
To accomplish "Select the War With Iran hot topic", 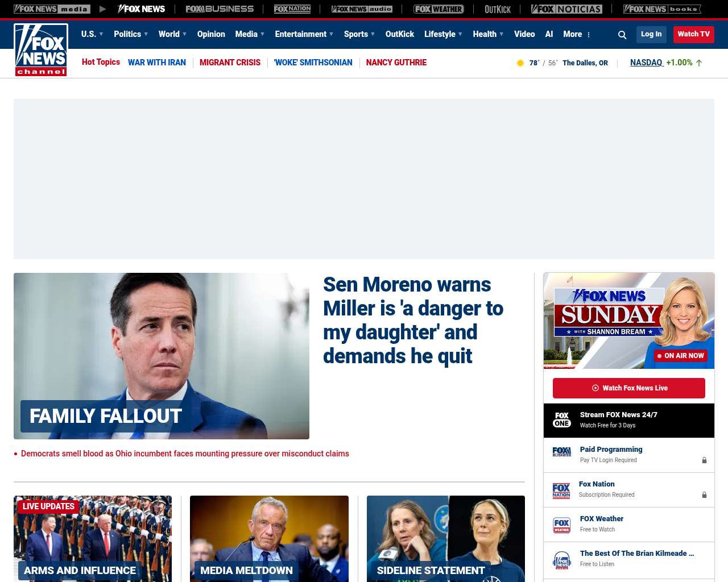I will pos(157,63).
